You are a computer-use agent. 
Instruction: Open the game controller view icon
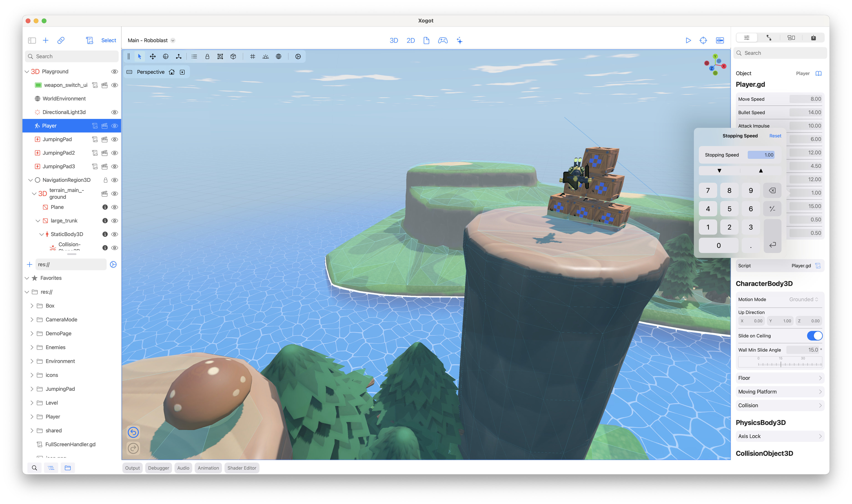point(443,40)
